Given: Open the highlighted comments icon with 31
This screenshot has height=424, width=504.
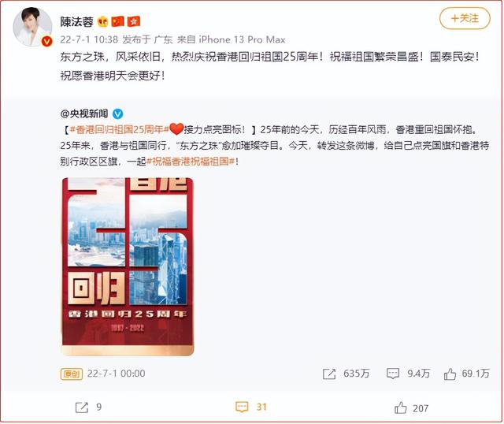Looking at the screenshot, I should click(x=242, y=407).
